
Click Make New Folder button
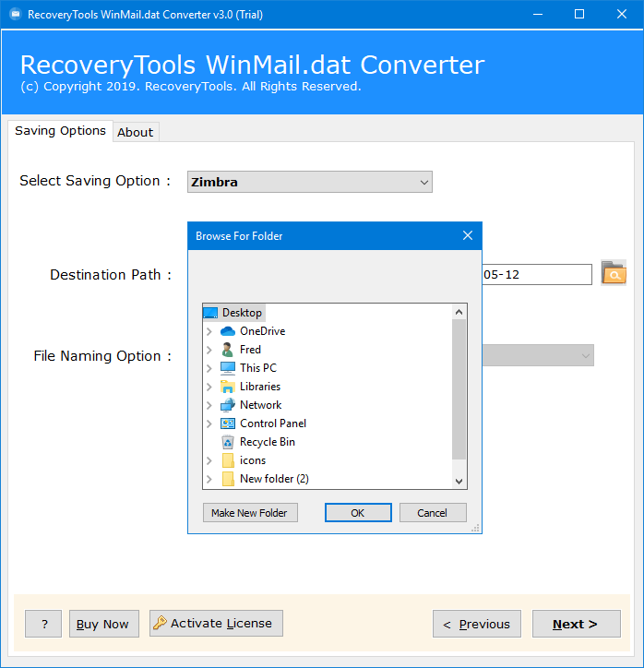point(250,512)
